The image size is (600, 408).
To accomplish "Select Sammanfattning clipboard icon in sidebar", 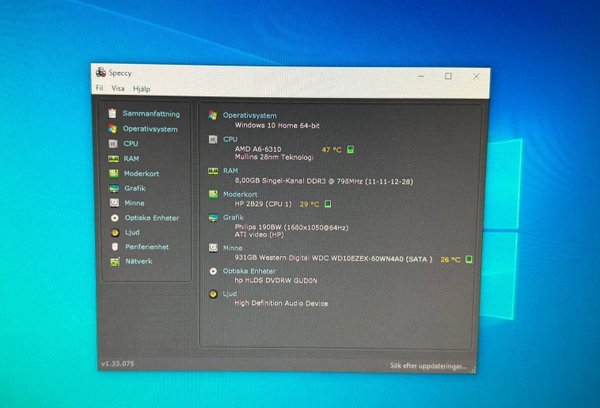I will click(x=112, y=113).
